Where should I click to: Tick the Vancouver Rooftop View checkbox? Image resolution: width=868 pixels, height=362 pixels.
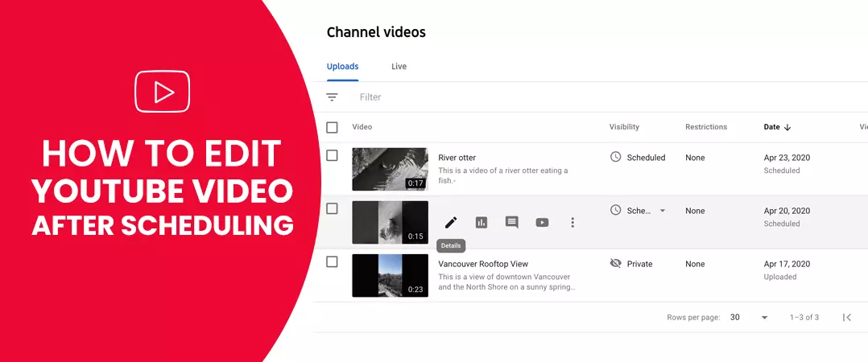point(332,261)
